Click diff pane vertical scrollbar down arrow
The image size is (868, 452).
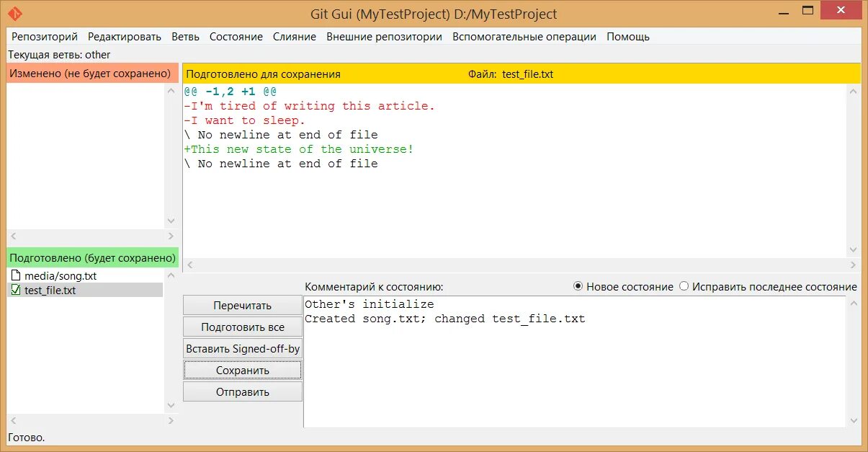(x=854, y=250)
